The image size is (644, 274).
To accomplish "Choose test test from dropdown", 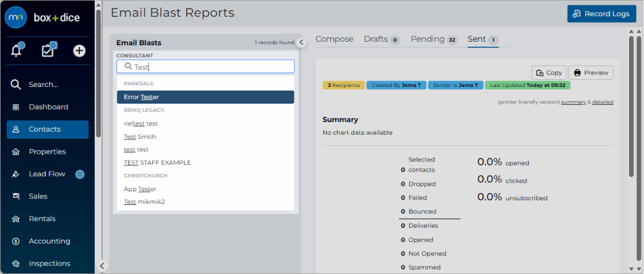I will tap(205, 150).
